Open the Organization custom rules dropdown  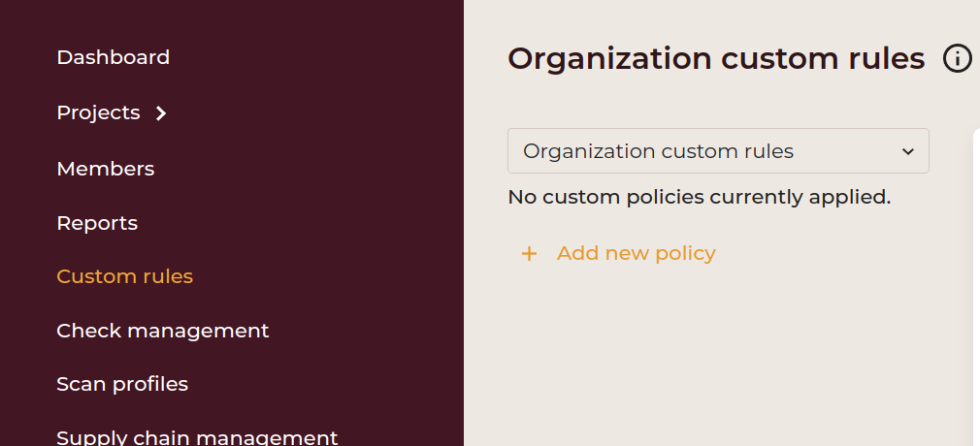click(718, 151)
